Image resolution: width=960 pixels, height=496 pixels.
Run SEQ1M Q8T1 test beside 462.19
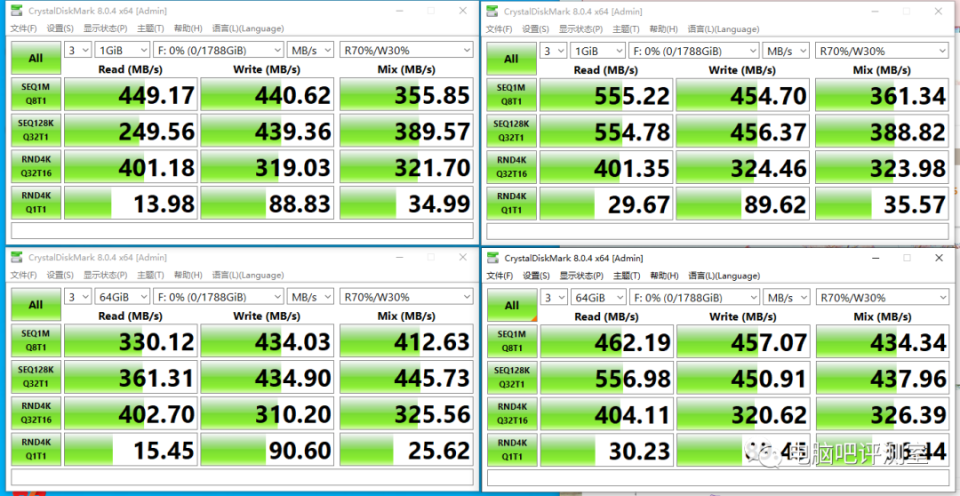click(512, 341)
